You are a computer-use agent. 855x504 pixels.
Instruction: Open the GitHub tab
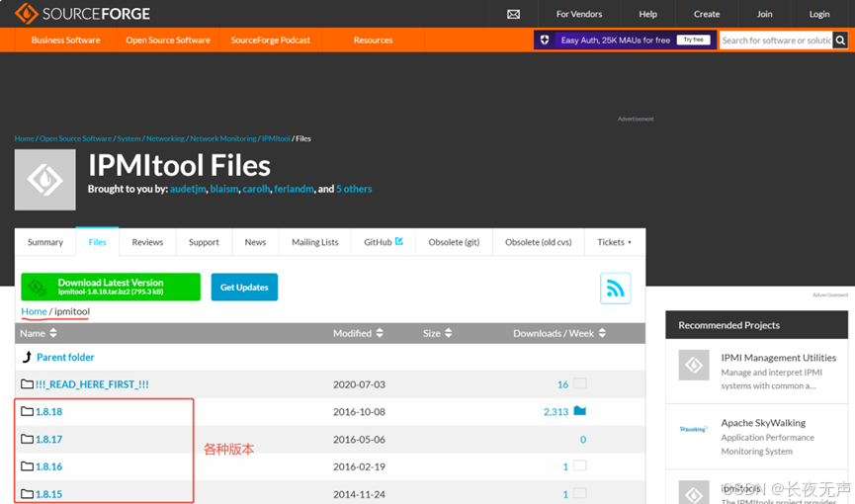point(384,242)
